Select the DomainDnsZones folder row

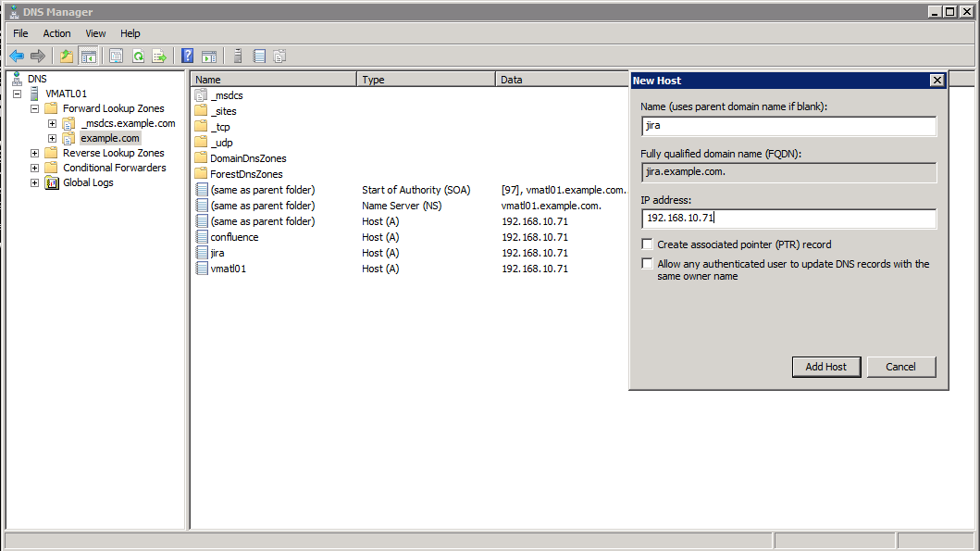coord(248,158)
